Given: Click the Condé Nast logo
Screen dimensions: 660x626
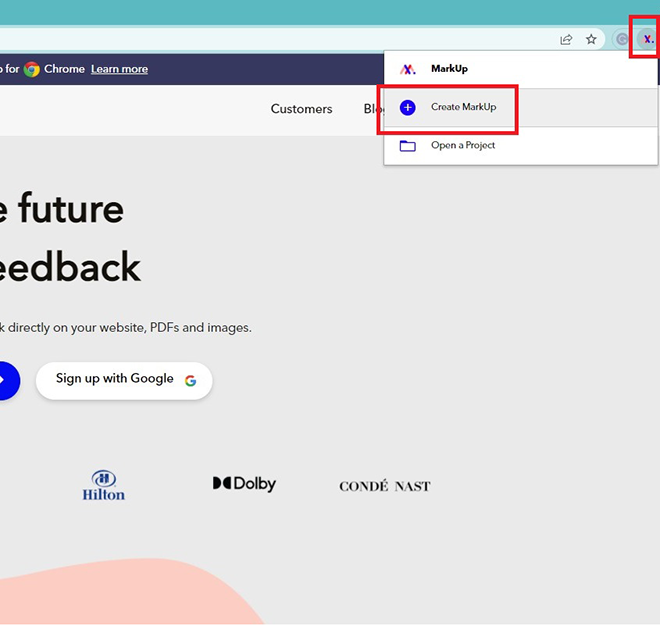Looking at the screenshot, I should (x=385, y=486).
